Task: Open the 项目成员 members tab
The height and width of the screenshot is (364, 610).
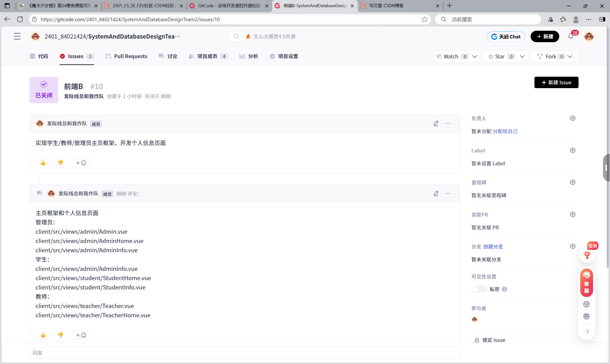Action: tap(208, 56)
